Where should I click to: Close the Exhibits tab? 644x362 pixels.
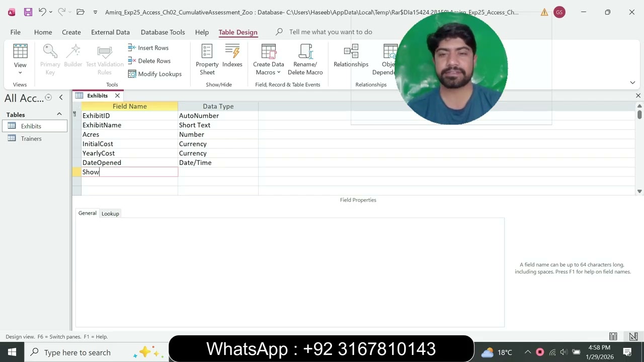117,96
